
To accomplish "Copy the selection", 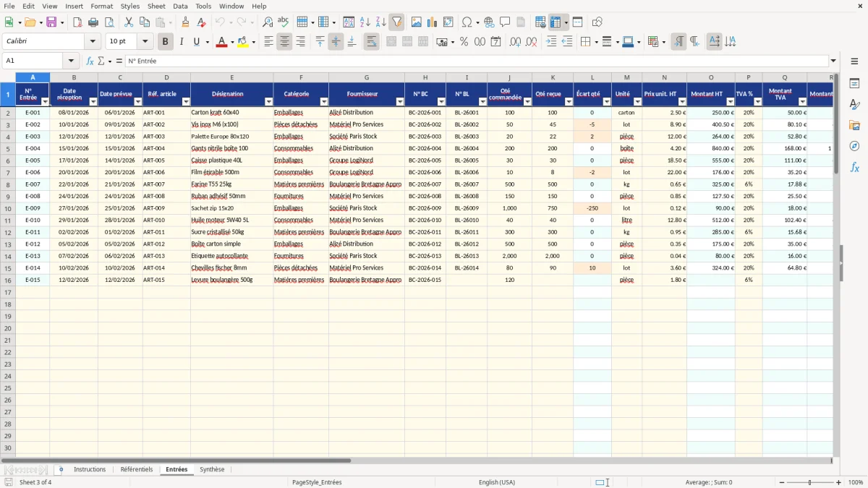I will coord(144,22).
